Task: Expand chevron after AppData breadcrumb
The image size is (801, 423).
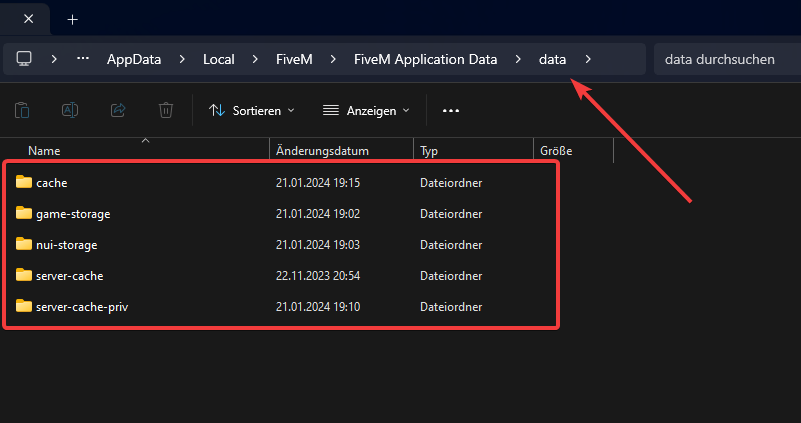Action: point(182,59)
